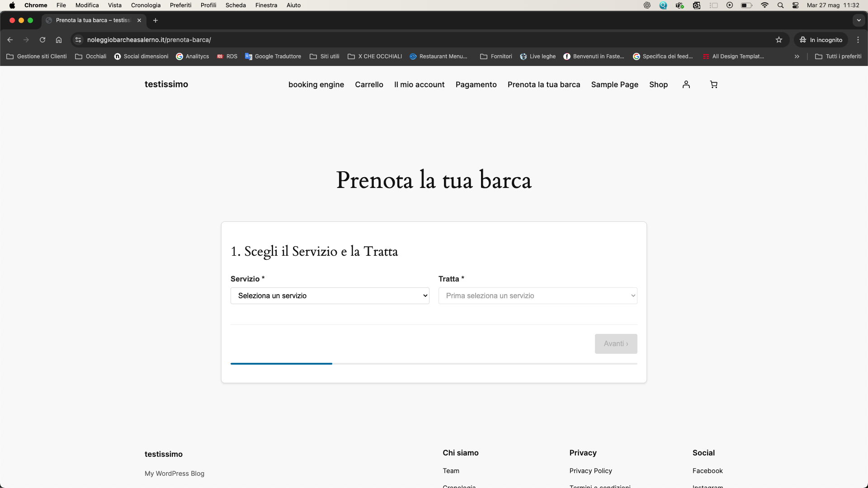
Task: Reload the page with refresh icon
Action: point(42,40)
